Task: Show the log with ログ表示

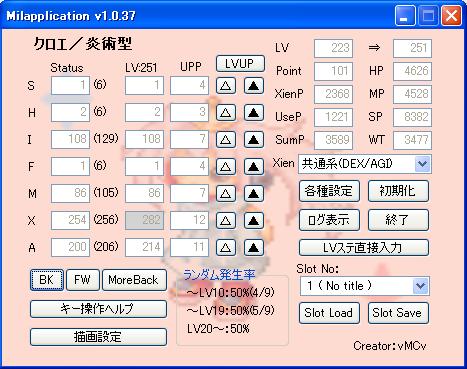Action: [x=329, y=220]
